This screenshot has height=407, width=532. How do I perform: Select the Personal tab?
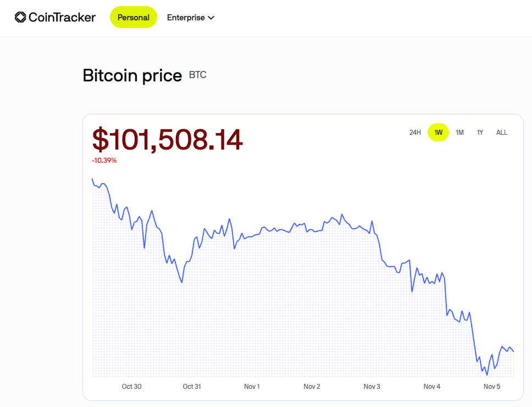134,18
